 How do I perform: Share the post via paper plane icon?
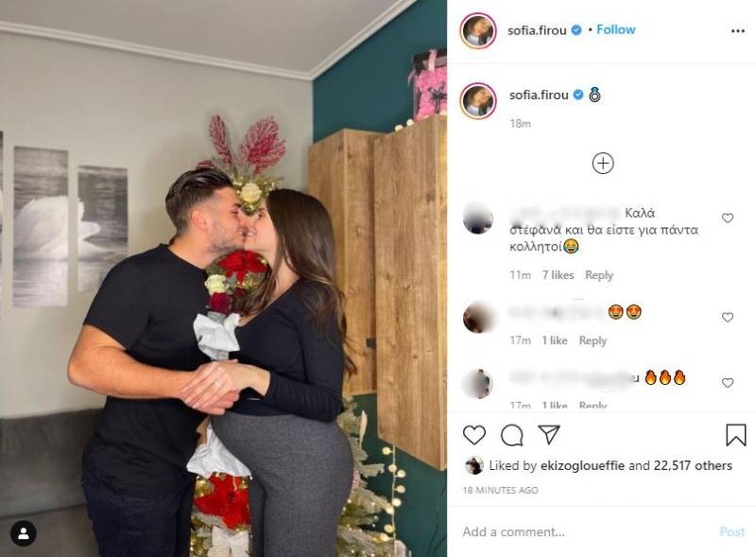click(549, 434)
